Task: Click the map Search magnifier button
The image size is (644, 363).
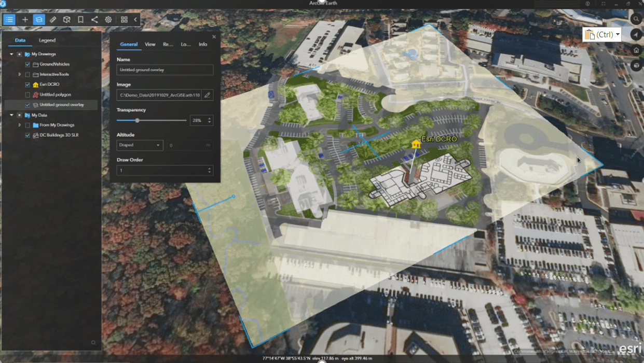Action: pyautogui.click(x=636, y=19)
